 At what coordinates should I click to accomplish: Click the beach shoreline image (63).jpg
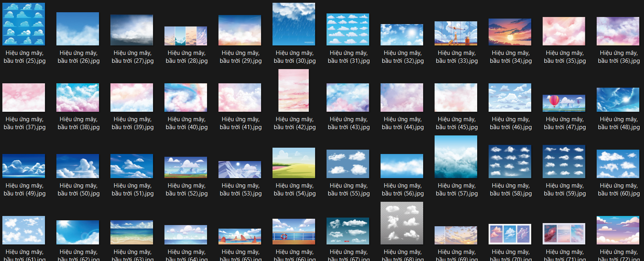click(132, 233)
